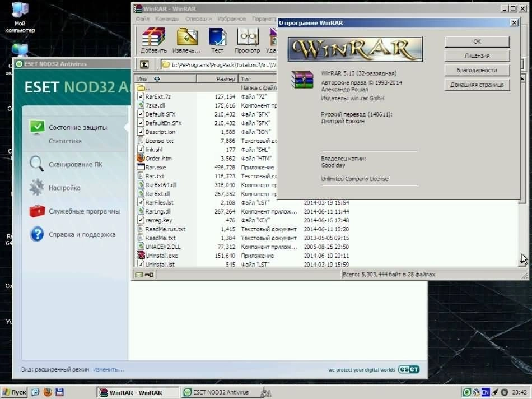This screenshot has height=399, width=532.
Task: Select file rarreg.key in the list
Action: click(159, 220)
